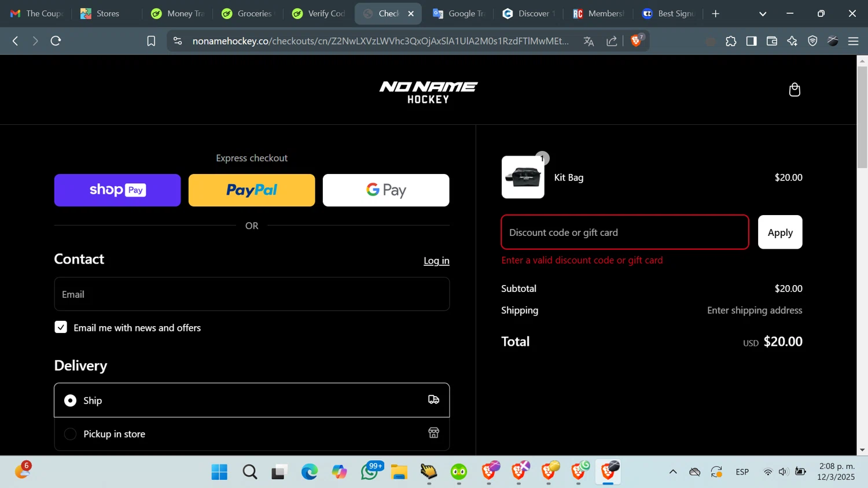Screen dimensions: 868x488
Task: Open the translate page icon
Action: tap(589, 41)
